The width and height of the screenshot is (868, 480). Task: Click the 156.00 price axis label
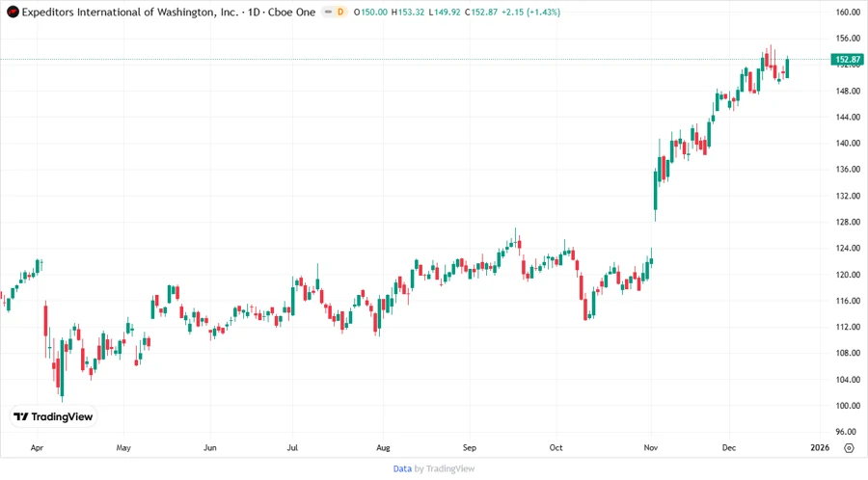(848, 39)
